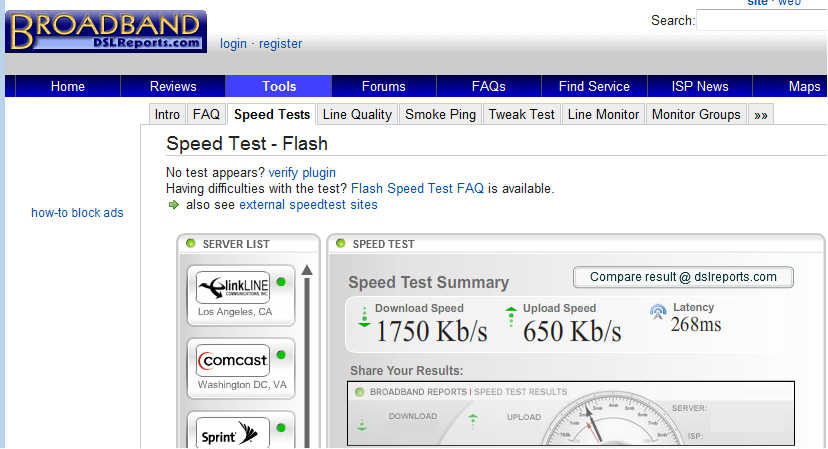
Task: Switch to the Line Quality tab
Action: [x=357, y=115]
